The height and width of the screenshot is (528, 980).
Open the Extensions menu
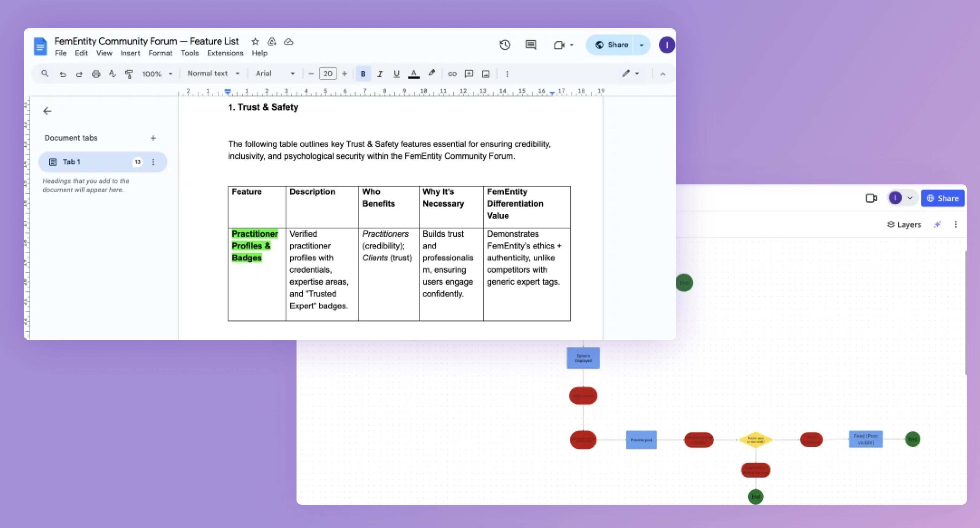point(225,53)
